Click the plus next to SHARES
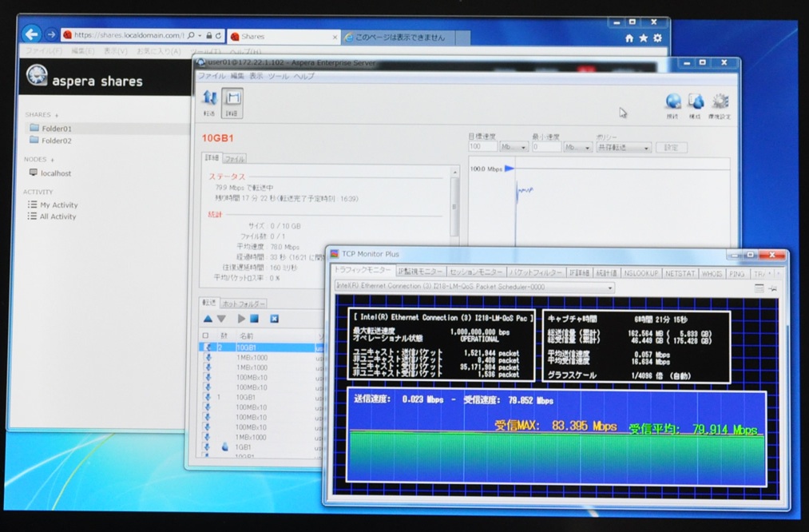Image resolution: width=809 pixels, height=532 pixels. point(57,115)
